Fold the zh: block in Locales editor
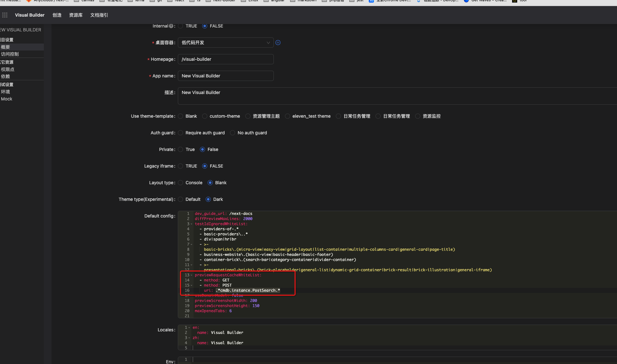 point(189,338)
